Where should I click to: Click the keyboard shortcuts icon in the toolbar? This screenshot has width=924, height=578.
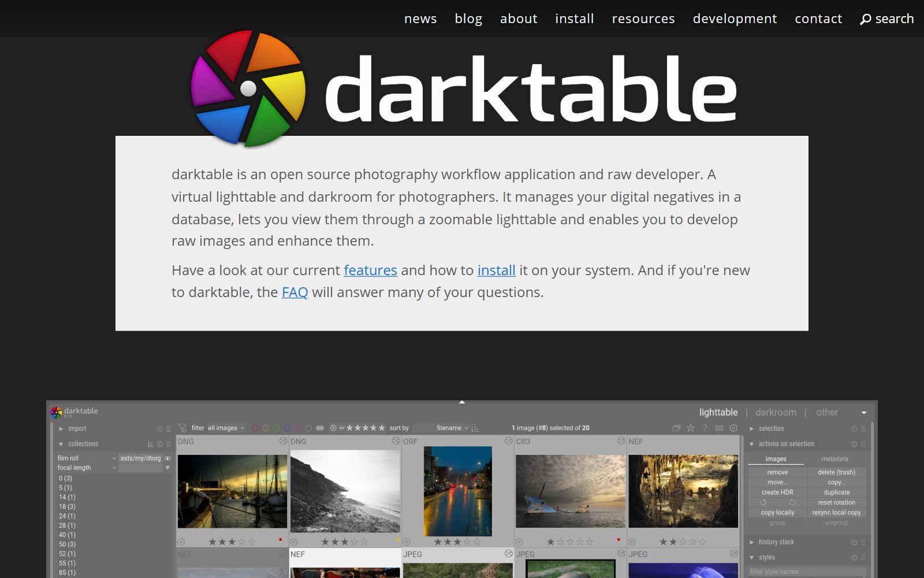[720, 428]
